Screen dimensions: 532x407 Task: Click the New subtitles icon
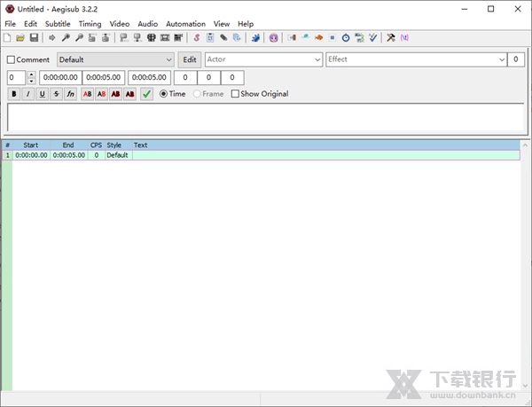[x=8, y=38]
